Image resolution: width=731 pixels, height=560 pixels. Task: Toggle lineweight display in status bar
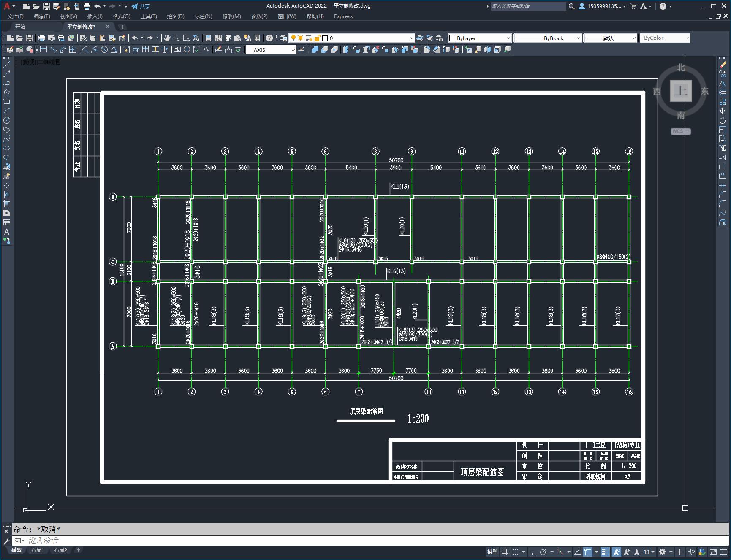605,552
